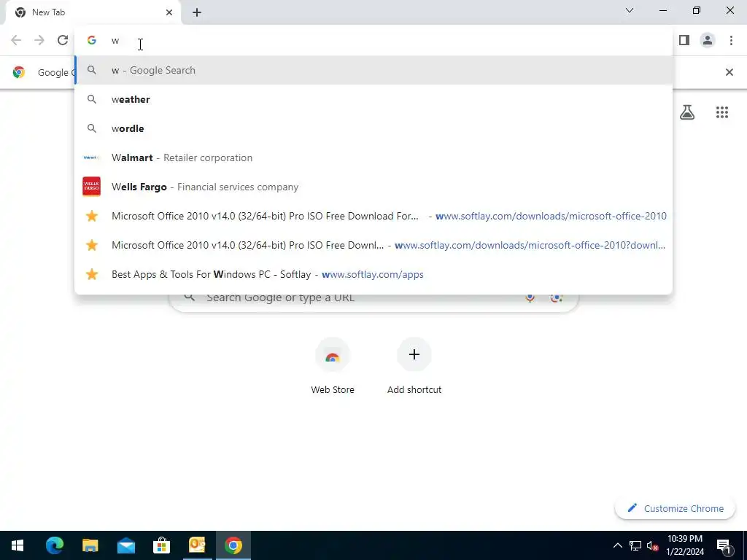747x560 pixels.
Task: Select the 'wordle' suggestion
Action: coord(373,128)
